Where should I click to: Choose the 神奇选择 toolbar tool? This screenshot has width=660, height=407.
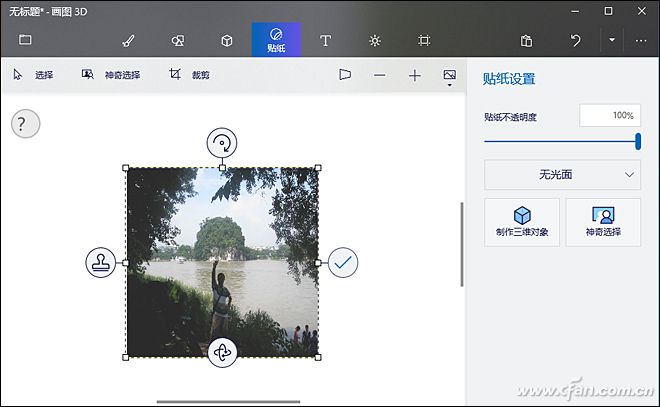pos(111,75)
